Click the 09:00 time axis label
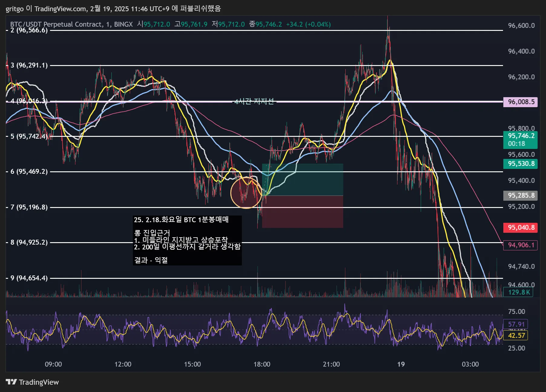 tap(53, 364)
